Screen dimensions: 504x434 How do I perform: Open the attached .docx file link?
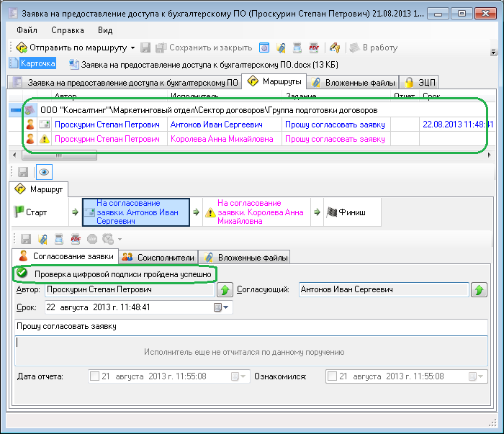tap(204, 65)
